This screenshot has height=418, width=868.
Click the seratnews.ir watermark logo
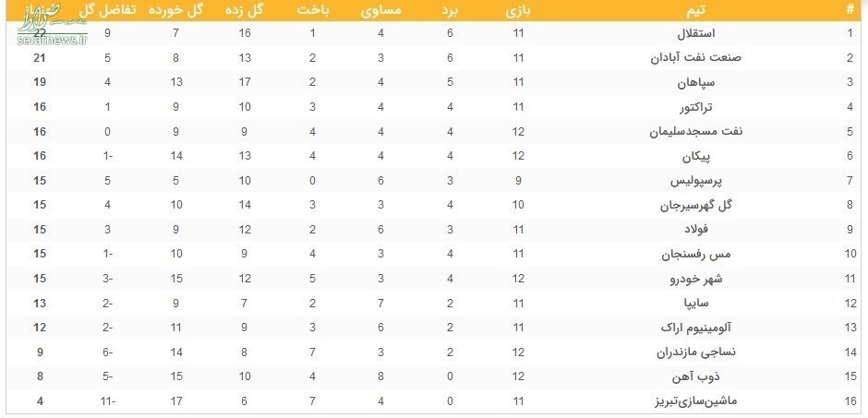(x=52, y=24)
